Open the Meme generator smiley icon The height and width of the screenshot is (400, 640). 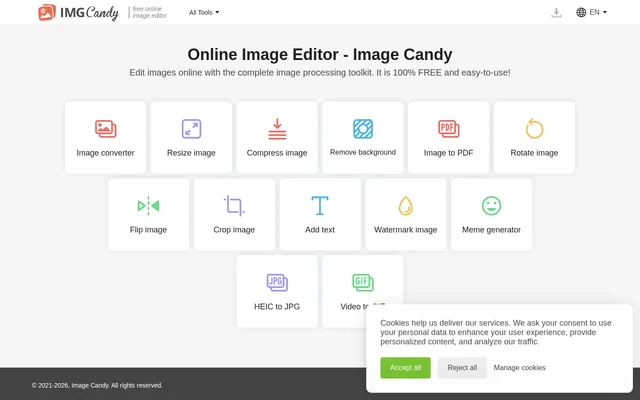click(491, 206)
